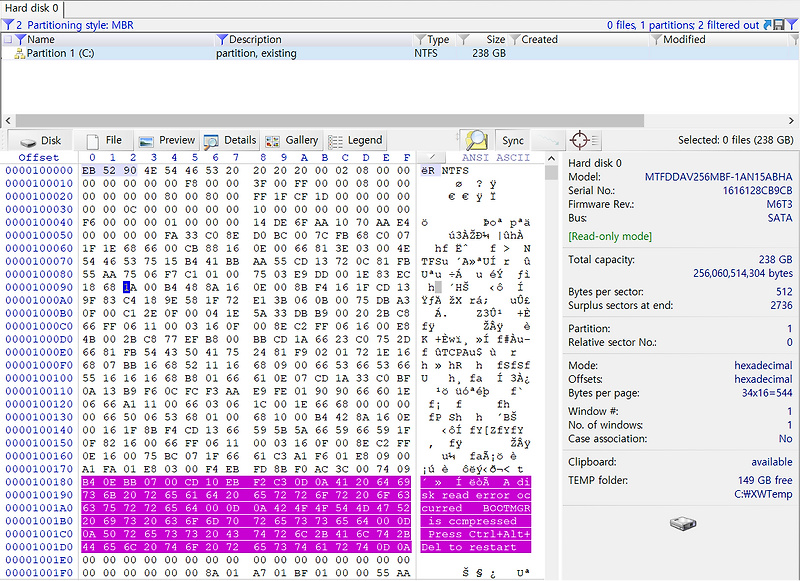Click the Mode value hexadecimal
The width and height of the screenshot is (800, 581).
click(x=763, y=366)
